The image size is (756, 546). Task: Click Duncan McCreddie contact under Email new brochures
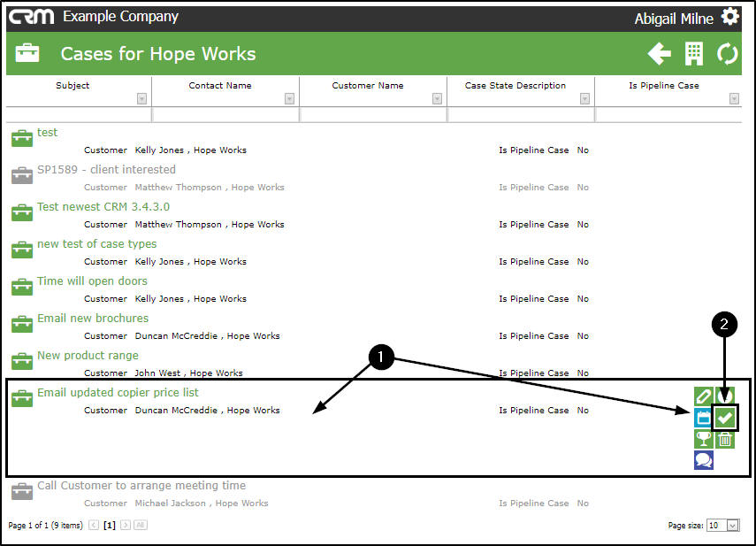click(177, 335)
